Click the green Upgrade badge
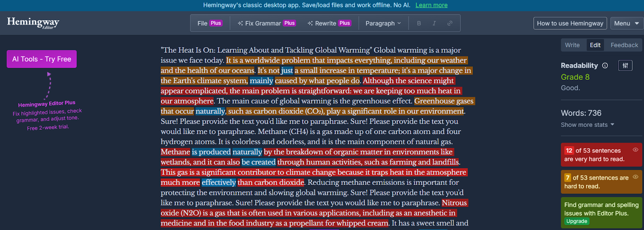Screen dimensions: 644x230 pyautogui.click(x=576, y=222)
